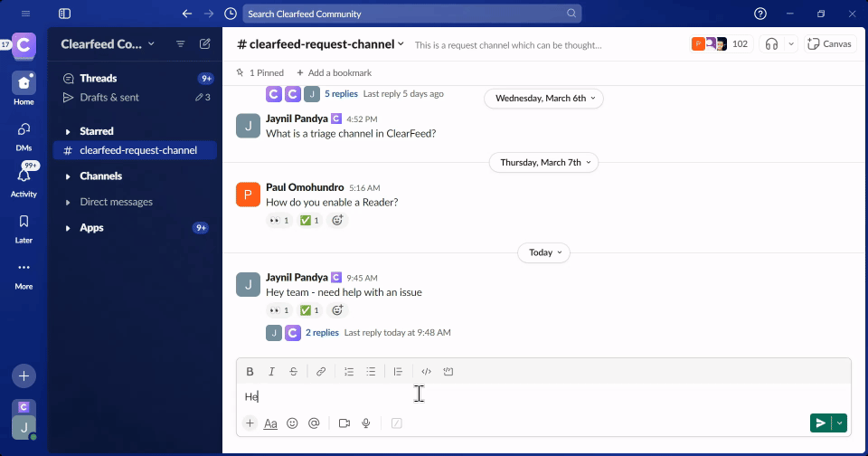868x456 pixels.
Task: Open the Canvas for this channel
Action: [x=829, y=43]
